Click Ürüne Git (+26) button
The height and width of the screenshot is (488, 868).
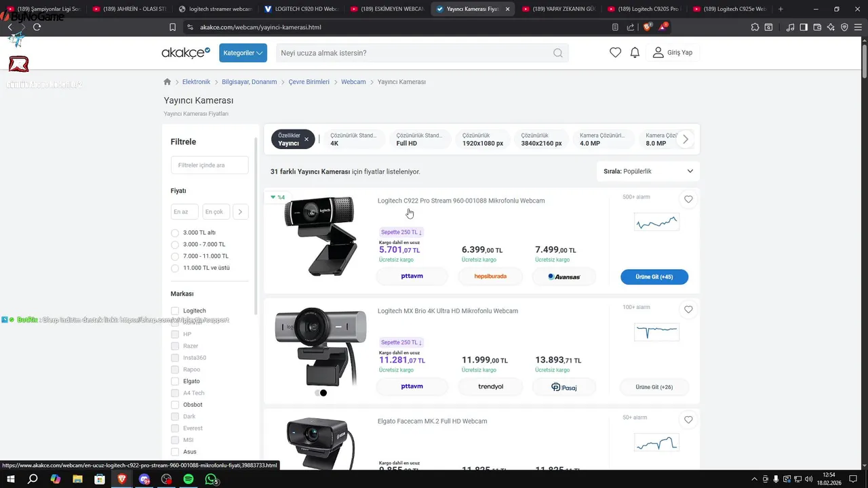point(654,387)
